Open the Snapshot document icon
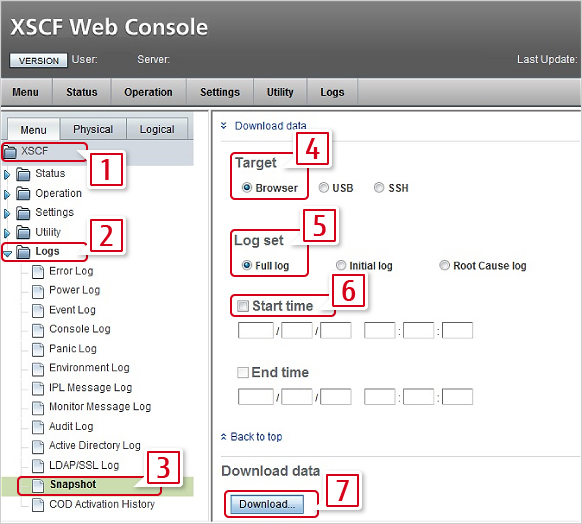 37,485
